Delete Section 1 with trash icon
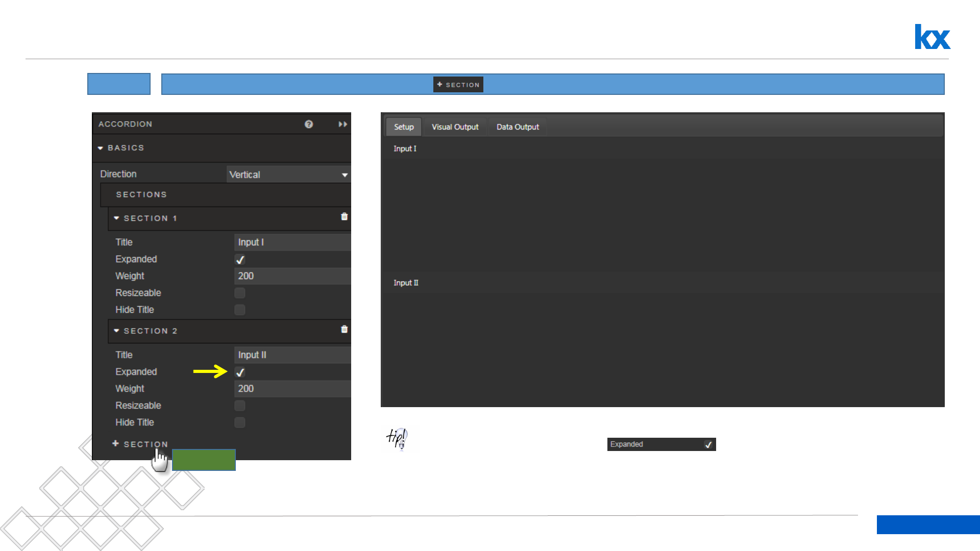The height and width of the screenshot is (551, 980). click(345, 217)
